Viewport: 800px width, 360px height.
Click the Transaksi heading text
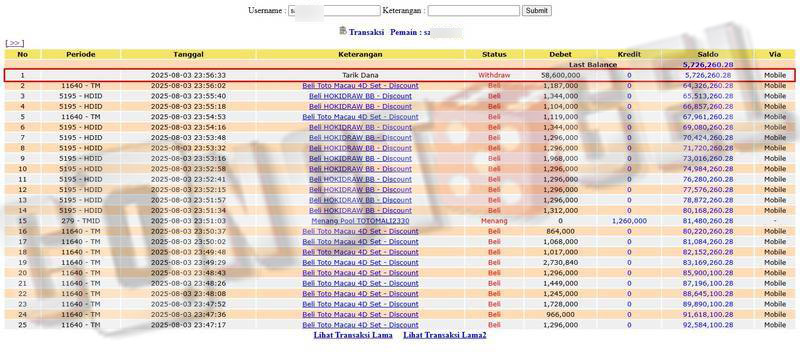366,32
